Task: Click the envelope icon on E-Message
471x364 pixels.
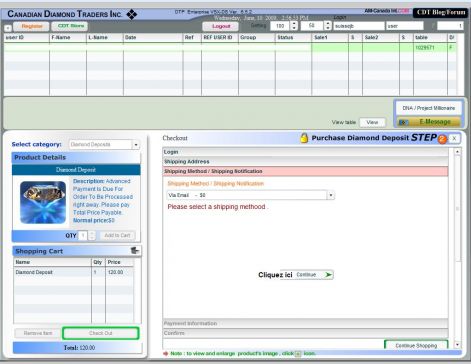Action: (403, 122)
